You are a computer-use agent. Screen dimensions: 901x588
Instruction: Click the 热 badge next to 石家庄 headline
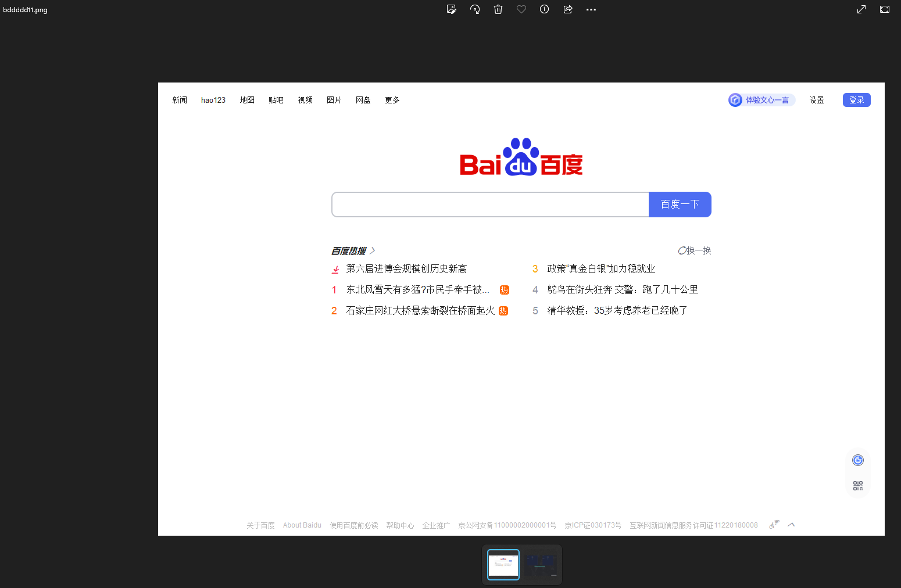503,311
